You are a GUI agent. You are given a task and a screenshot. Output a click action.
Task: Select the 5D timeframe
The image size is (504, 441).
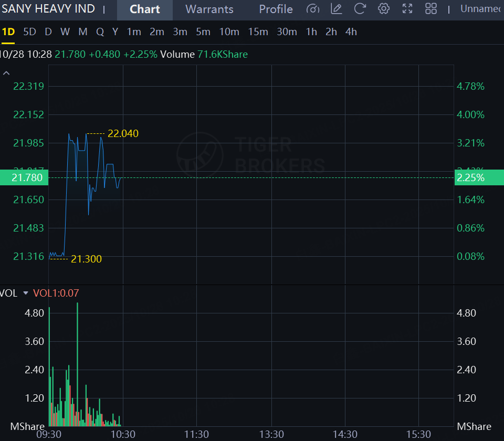coord(29,32)
